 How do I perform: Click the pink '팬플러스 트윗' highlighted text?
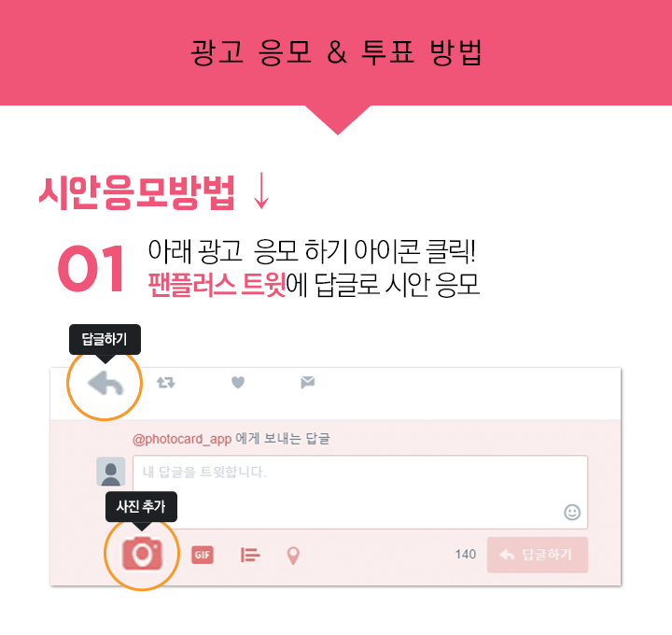point(217,285)
